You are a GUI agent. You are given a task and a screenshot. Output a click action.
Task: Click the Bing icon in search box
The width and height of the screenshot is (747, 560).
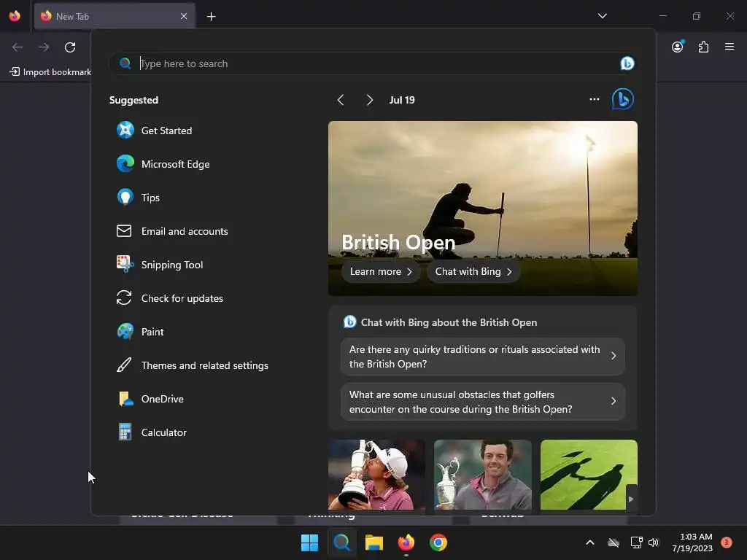[627, 63]
